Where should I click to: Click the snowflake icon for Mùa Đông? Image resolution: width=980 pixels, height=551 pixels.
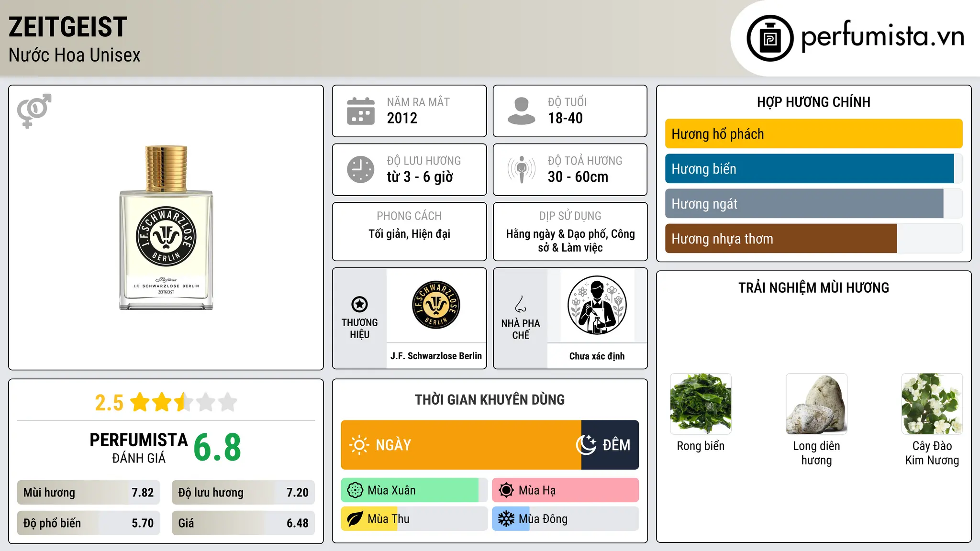(506, 519)
